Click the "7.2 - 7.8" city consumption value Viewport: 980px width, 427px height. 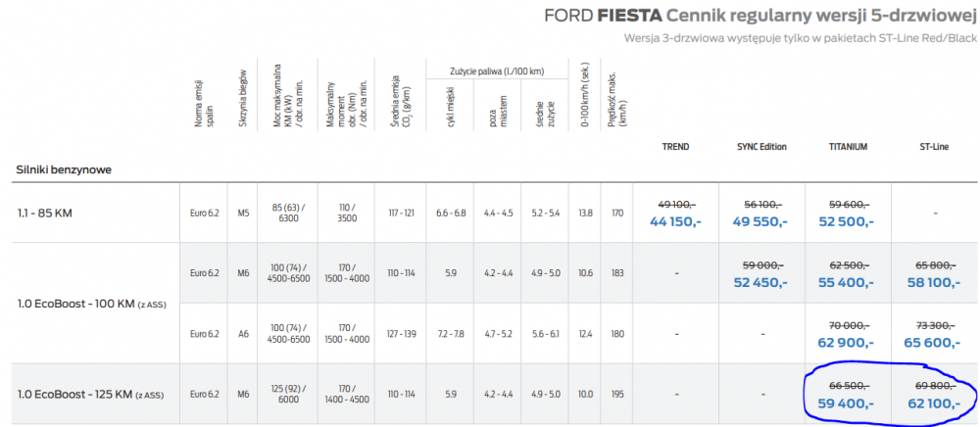[x=451, y=333]
